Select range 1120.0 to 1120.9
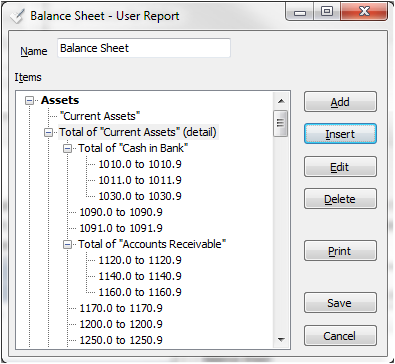The image size is (395, 364). pos(140,260)
